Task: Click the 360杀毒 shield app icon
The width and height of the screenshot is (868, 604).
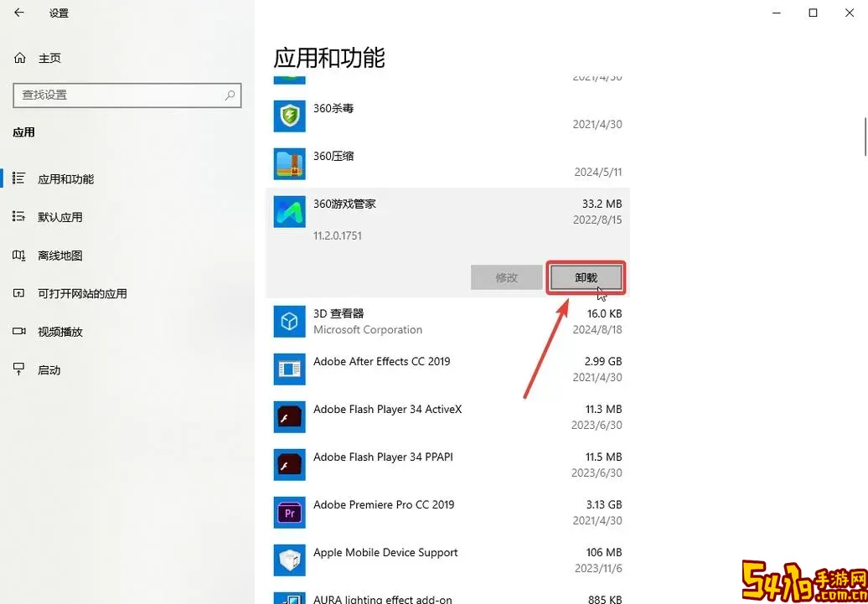Action: click(290, 116)
